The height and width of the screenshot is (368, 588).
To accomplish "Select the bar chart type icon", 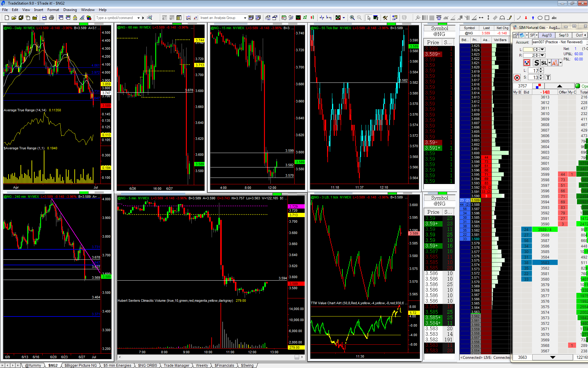I will 305,18.
